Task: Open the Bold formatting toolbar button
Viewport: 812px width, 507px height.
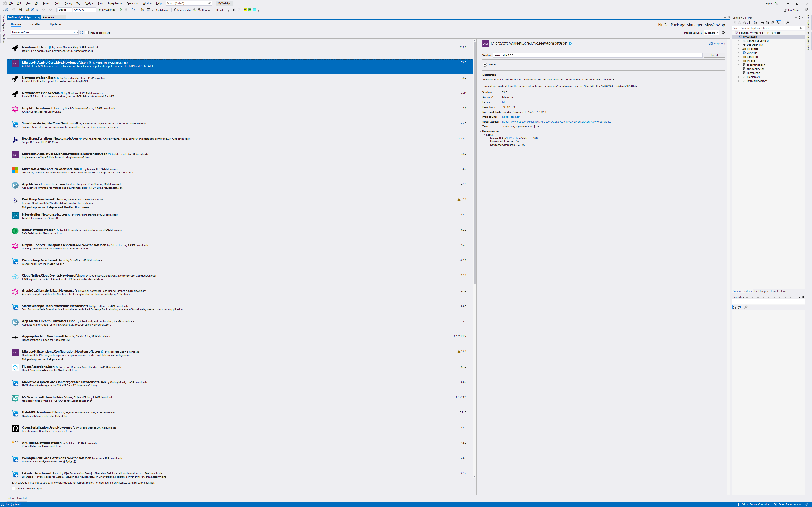Action: tap(234, 10)
